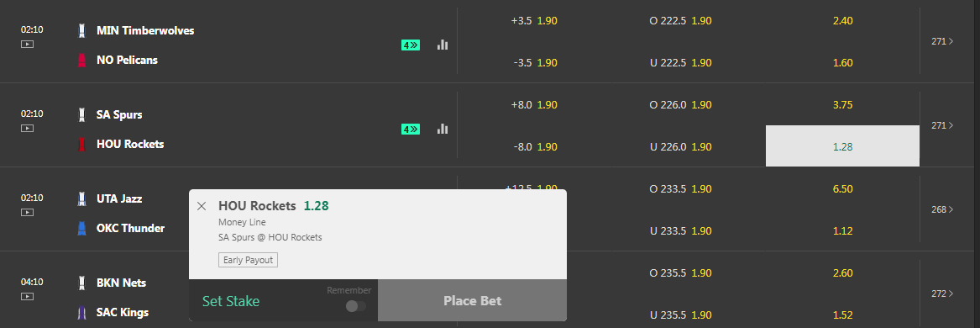Open stats chart icon for Spurs vs Rockets
This screenshot has height=328, width=980.
coord(443,129)
